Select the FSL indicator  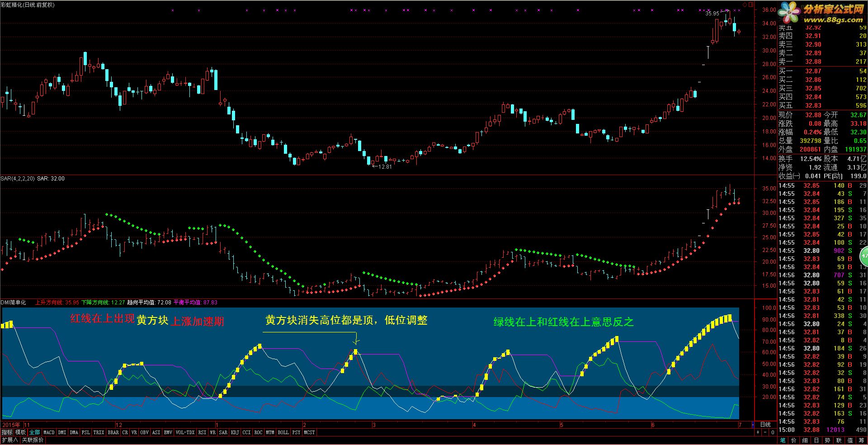point(86,432)
